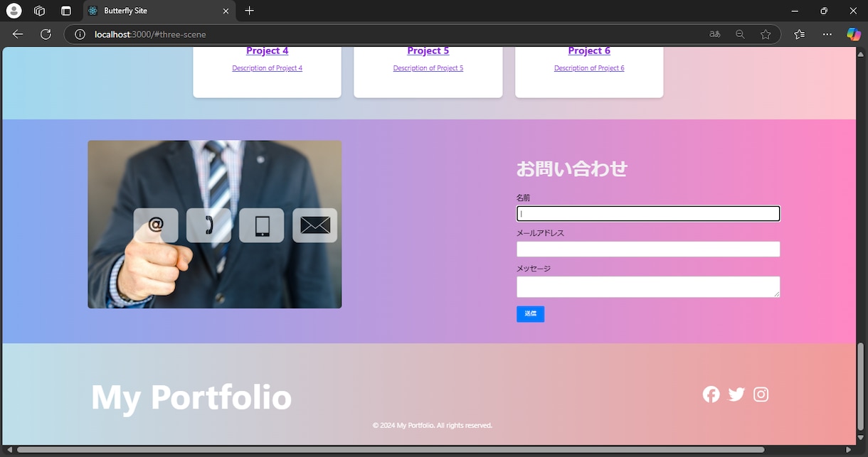This screenshot has height=457, width=868.
Task: Submit the form with 送信 button
Action: click(x=531, y=314)
